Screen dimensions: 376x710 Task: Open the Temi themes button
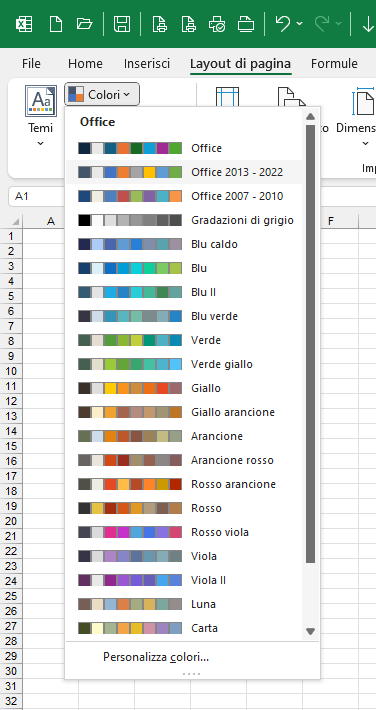41,116
